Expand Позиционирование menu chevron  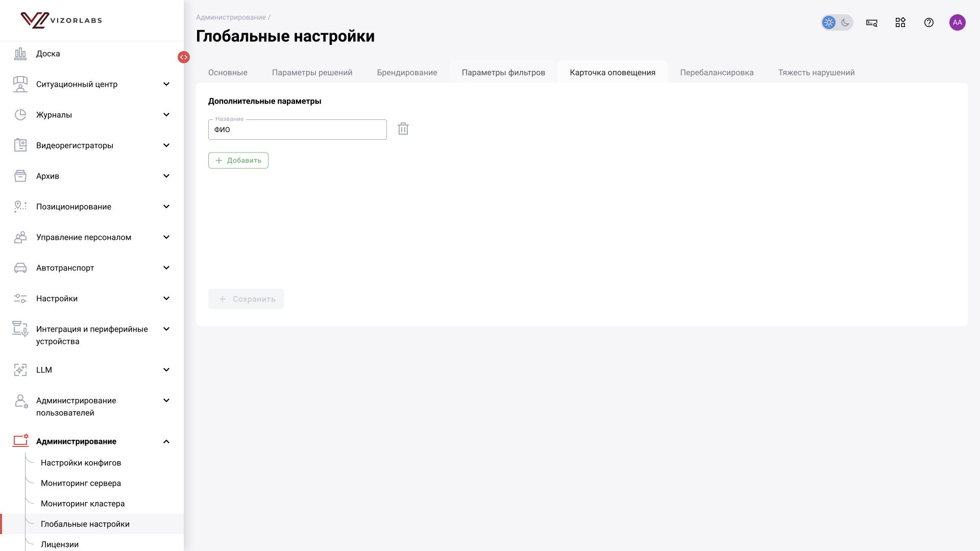(x=166, y=207)
